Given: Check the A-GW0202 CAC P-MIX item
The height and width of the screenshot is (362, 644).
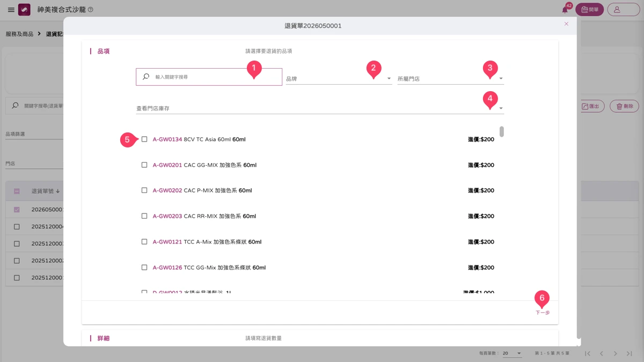Looking at the screenshot, I should [144, 190].
